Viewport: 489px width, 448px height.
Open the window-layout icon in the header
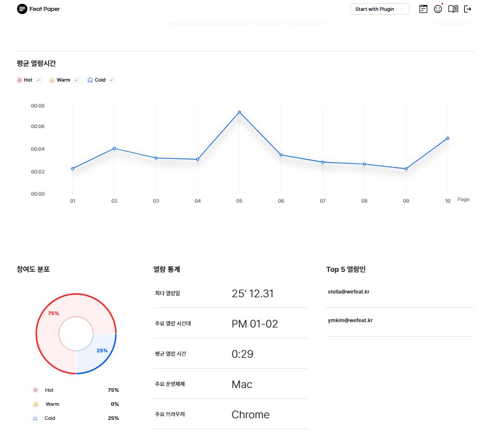click(423, 9)
